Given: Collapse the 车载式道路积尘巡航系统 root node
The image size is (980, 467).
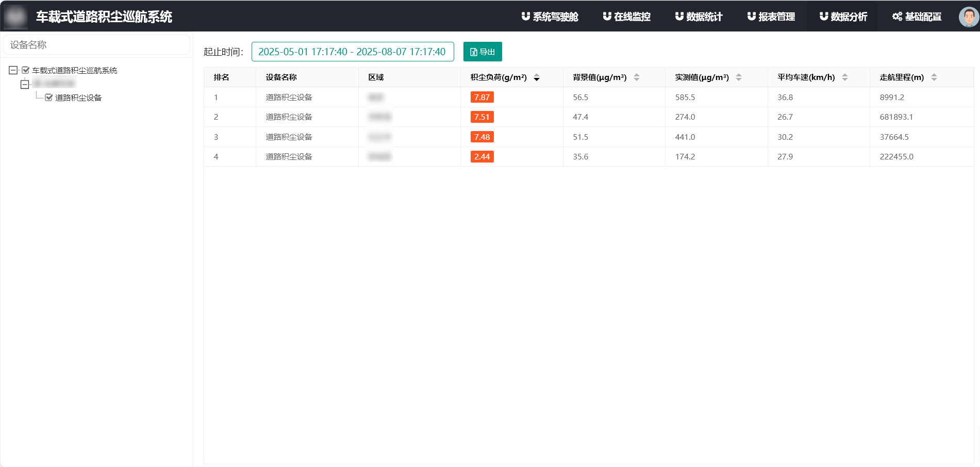Looking at the screenshot, I should [x=13, y=70].
